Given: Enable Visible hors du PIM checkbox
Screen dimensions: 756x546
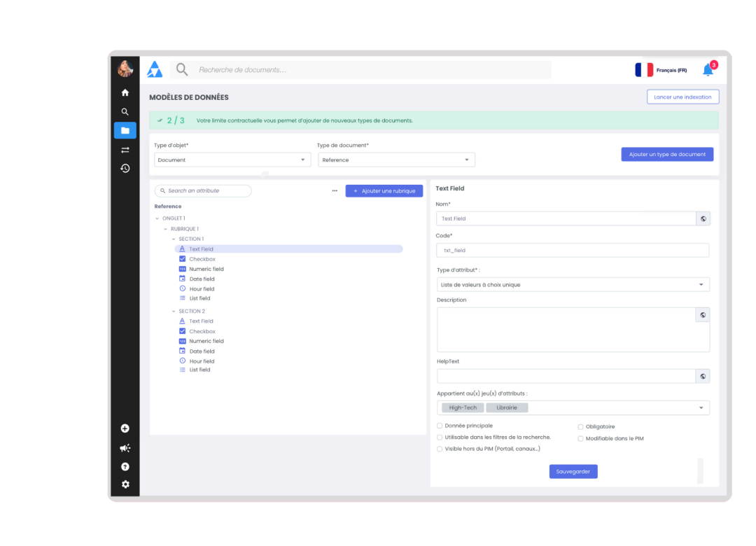Looking at the screenshot, I should click(x=440, y=449).
